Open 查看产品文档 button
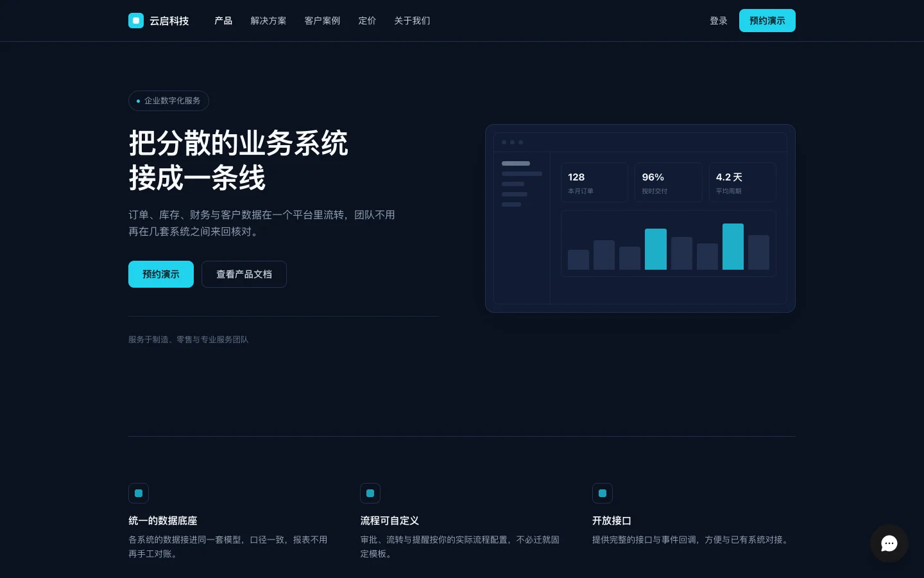The image size is (924, 578). pyautogui.click(x=244, y=274)
